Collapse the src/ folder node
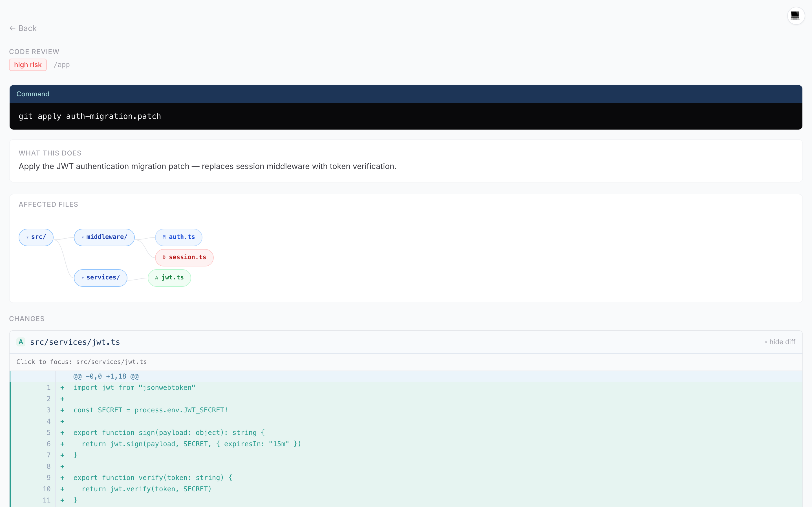This screenshot has width=812, height=507. 27,237
